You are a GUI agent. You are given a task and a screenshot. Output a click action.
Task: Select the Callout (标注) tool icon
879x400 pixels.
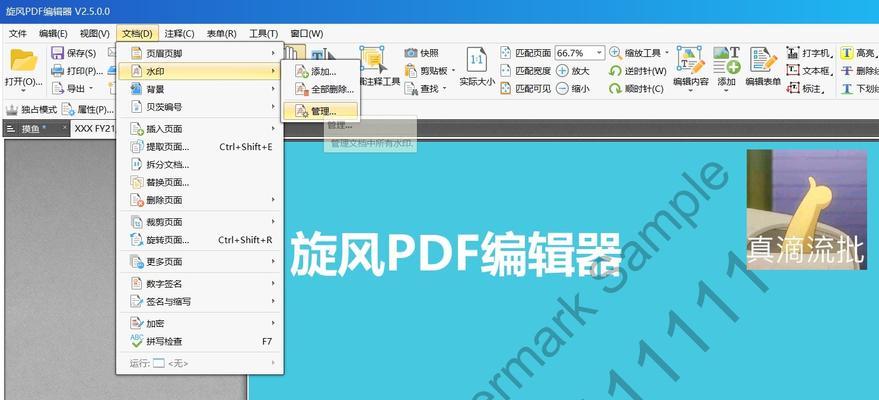(x=793, y=89)
